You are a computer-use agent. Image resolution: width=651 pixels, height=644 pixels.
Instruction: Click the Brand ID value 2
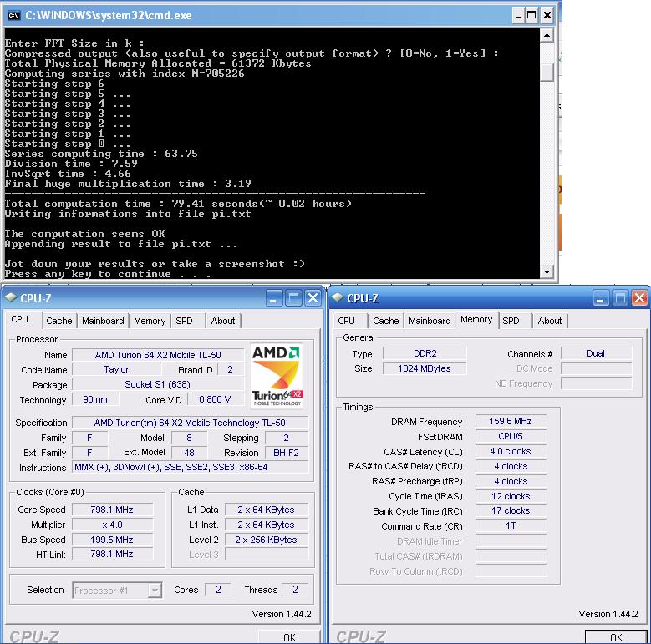(230, 369)
